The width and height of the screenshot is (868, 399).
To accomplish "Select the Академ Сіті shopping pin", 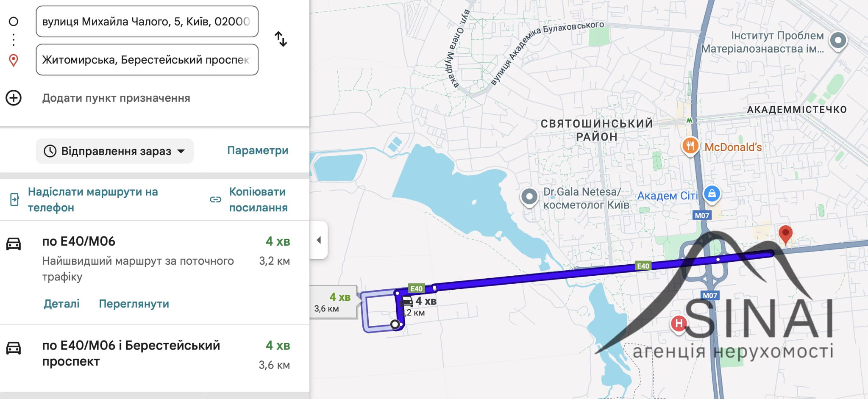I will 712,194.
